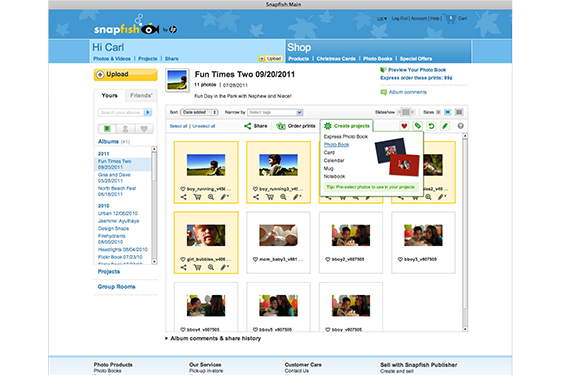Click cart icon under girl_bubbles photo
Viewport: 566px width, 375px height.
click(197, 267)
